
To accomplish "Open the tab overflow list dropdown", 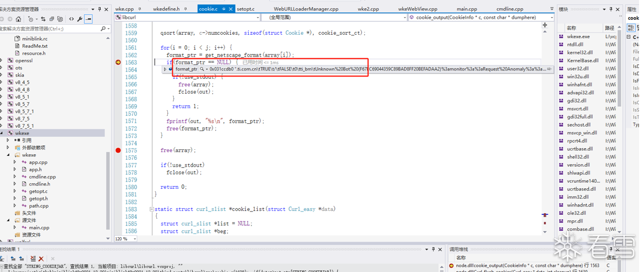I will [551, 9].
